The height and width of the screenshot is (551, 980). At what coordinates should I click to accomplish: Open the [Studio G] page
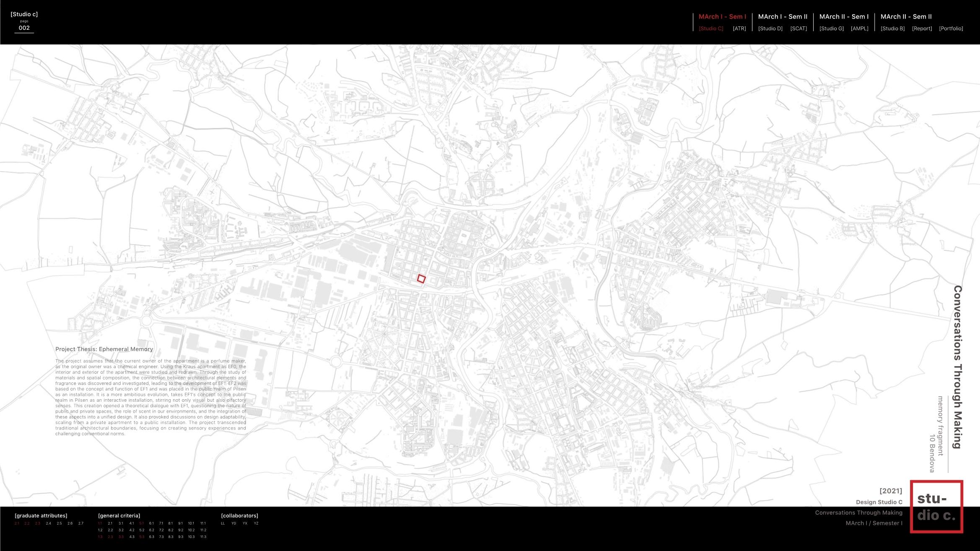click(x=831, y=29)
